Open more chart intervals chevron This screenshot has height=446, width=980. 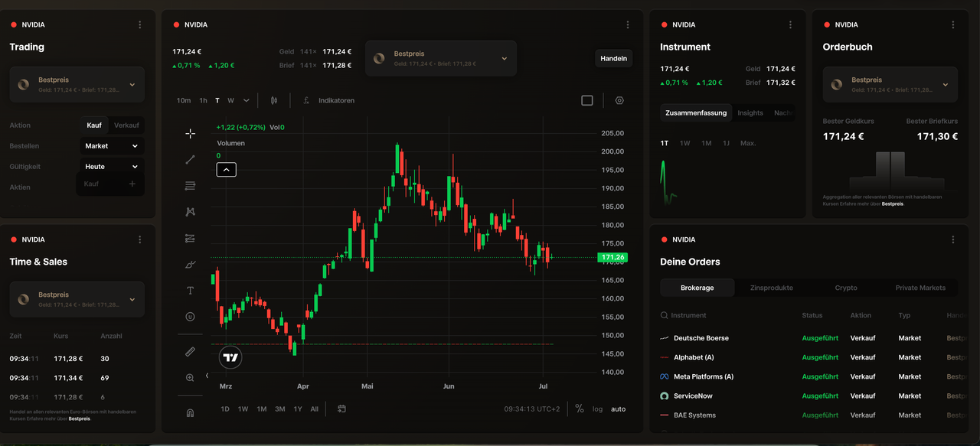(247, 100)
